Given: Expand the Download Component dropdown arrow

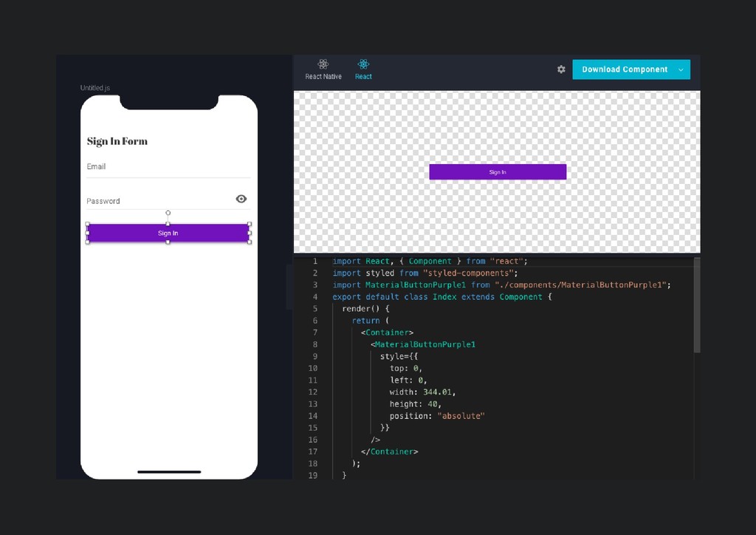Looking at the screenshot, I should click(x=681, y=70).
